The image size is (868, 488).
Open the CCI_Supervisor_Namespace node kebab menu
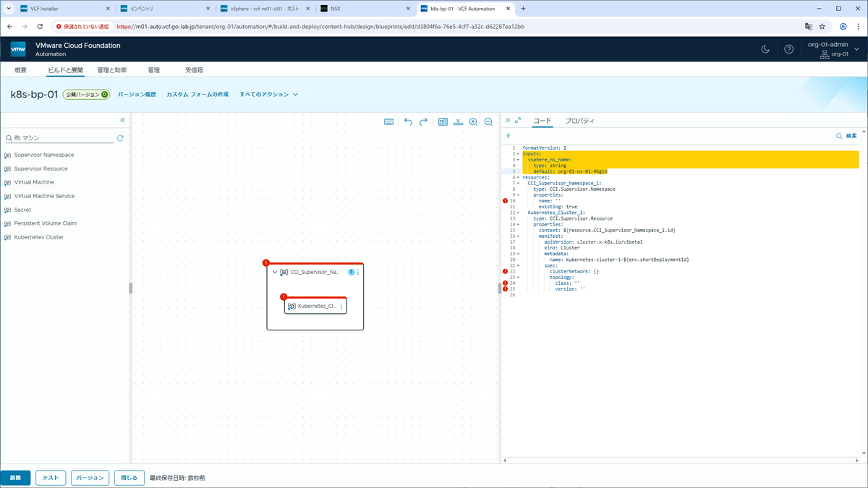358,272
